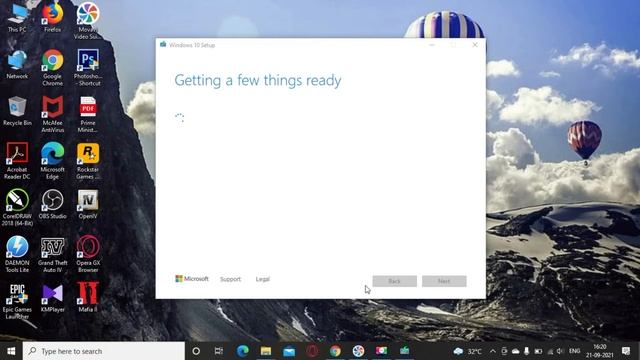The width and height of the screenshot is (640, 360).
Task: Switch to Chrome on the taskbar
Action: pos(335,351)
